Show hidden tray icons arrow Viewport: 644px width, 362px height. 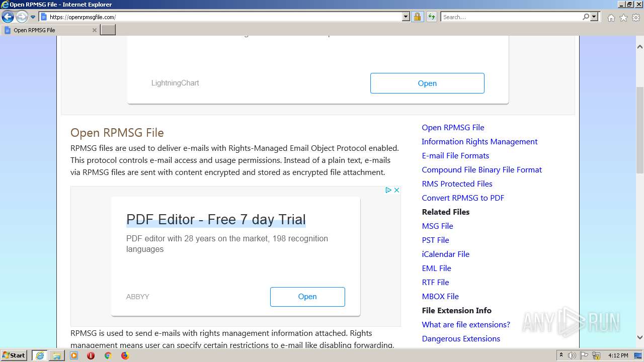[561, 355]
